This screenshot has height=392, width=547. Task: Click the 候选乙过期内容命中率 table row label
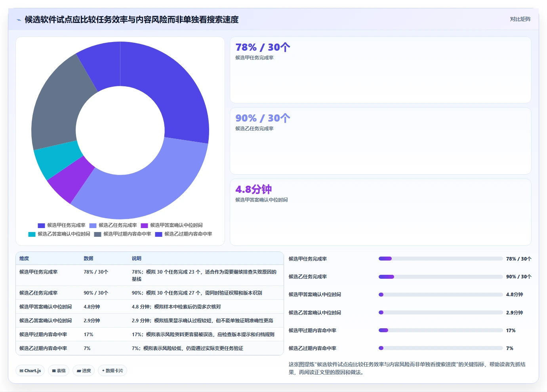pos(43,348)
